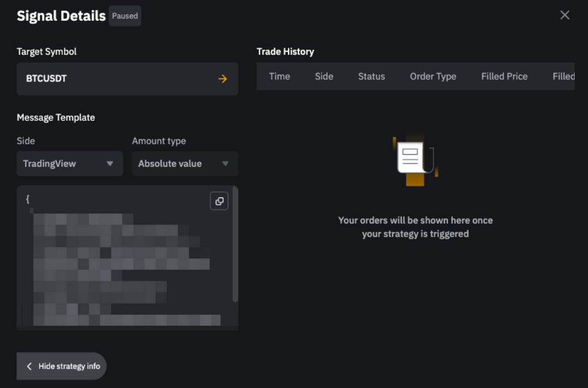Screen dimensions: 588x388
Task: Open the TradingView side dropdown
Action: coord(69,164)
